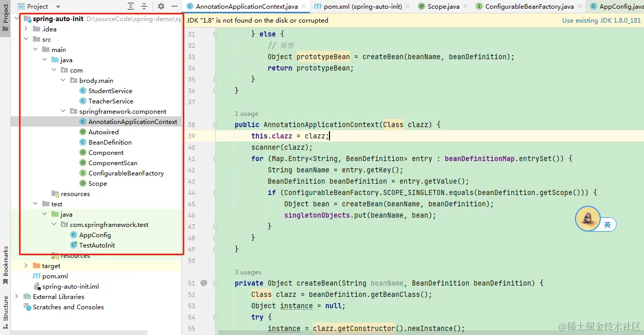The height and width of the screenshot is (335, 644).
Task: Click the Scratches and Consoles icon
Action: (27, 307)
